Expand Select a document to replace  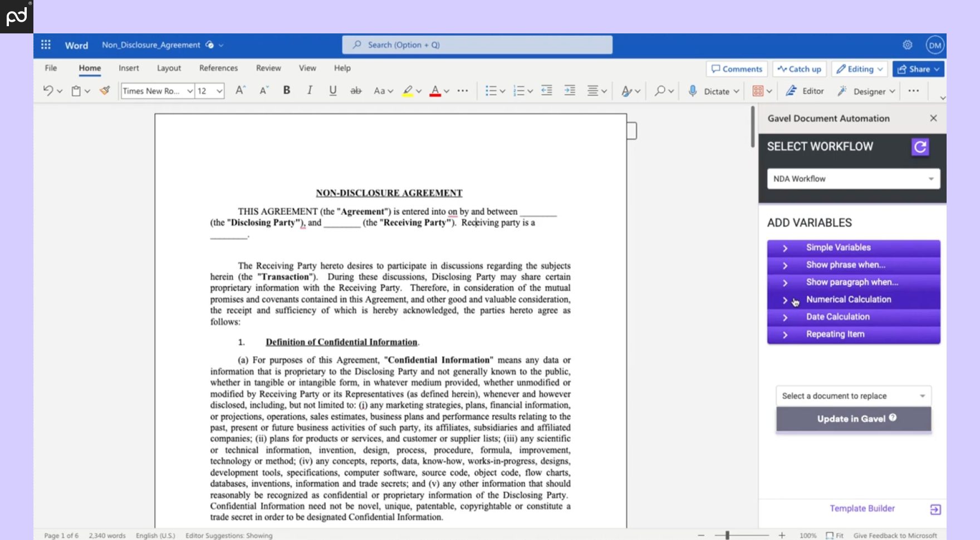tap(853, 396)
